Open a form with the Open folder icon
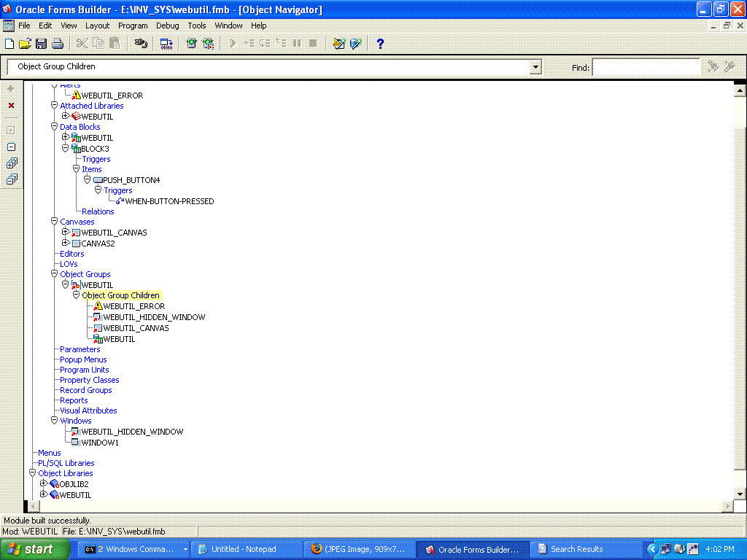This screenshot has width=747, height=560. tap(25, 44)
